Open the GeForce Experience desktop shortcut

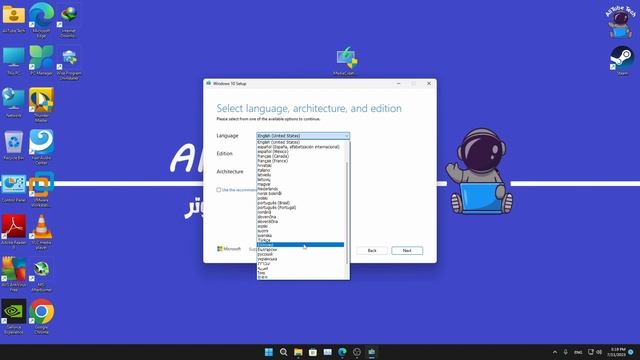(13, 316)
